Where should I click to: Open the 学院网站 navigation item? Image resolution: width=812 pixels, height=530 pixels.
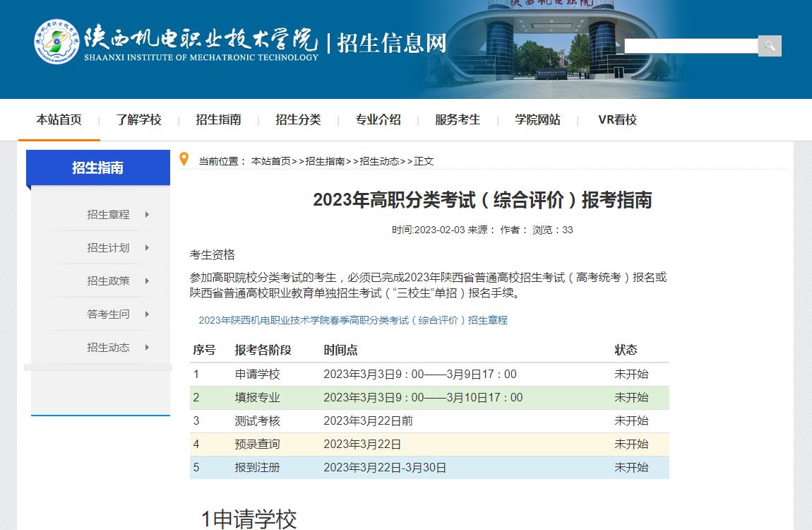coord(537,119)
